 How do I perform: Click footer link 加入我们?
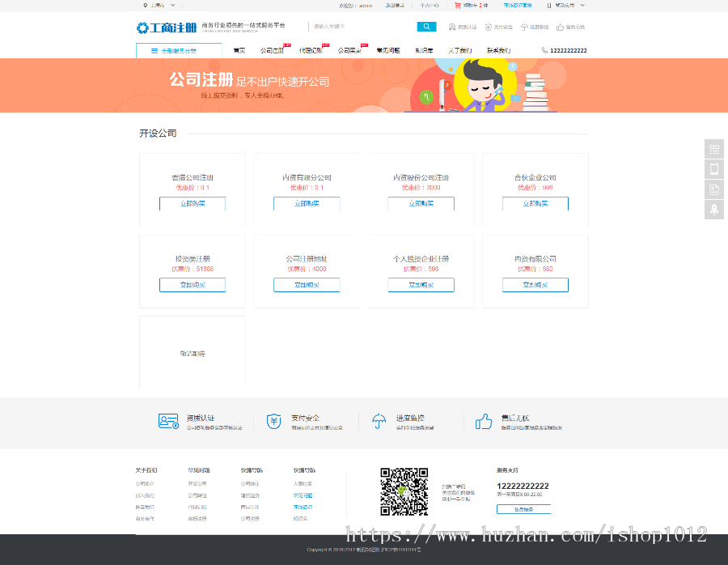(145, 495)
